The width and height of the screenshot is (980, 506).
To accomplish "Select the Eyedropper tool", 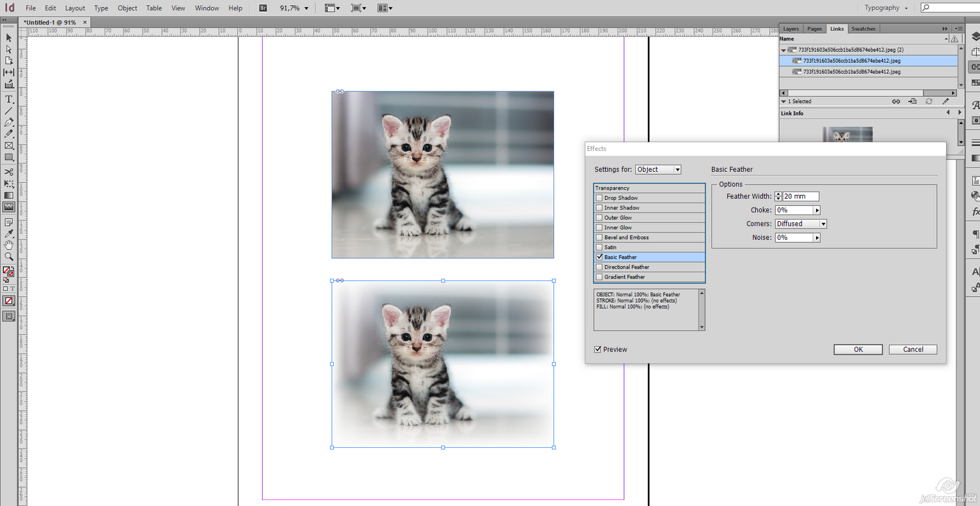I will pyautogui.click(x=9, y=233).
